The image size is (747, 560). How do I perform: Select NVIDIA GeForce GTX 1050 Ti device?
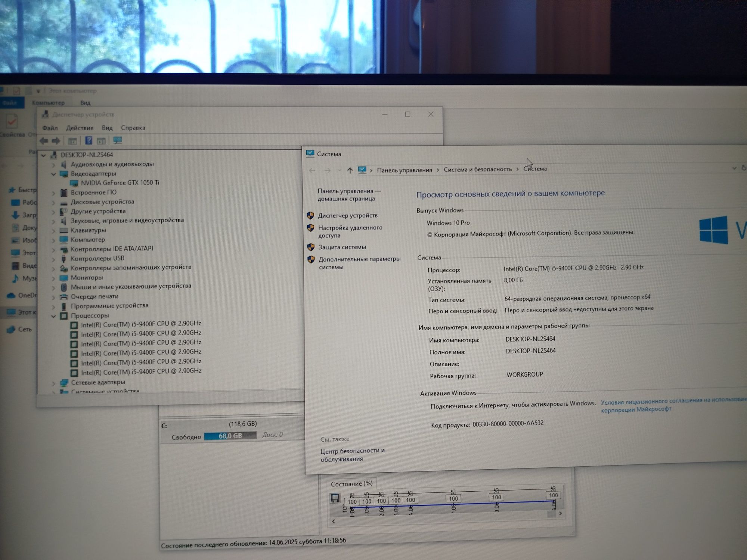120,183
